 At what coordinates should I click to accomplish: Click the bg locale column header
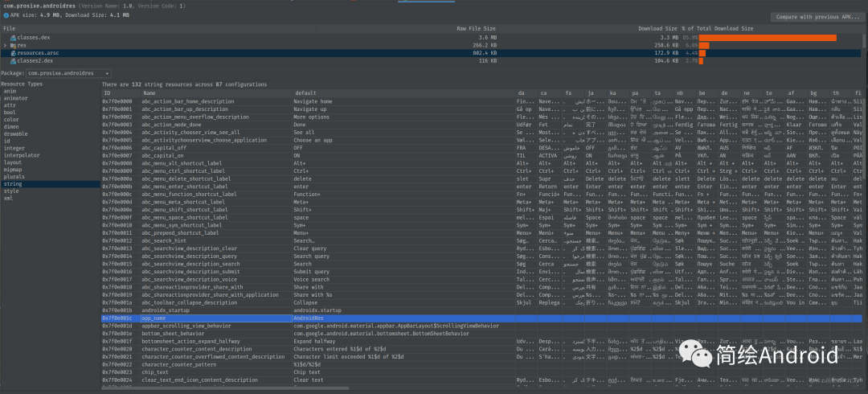(x=814, y=93)
